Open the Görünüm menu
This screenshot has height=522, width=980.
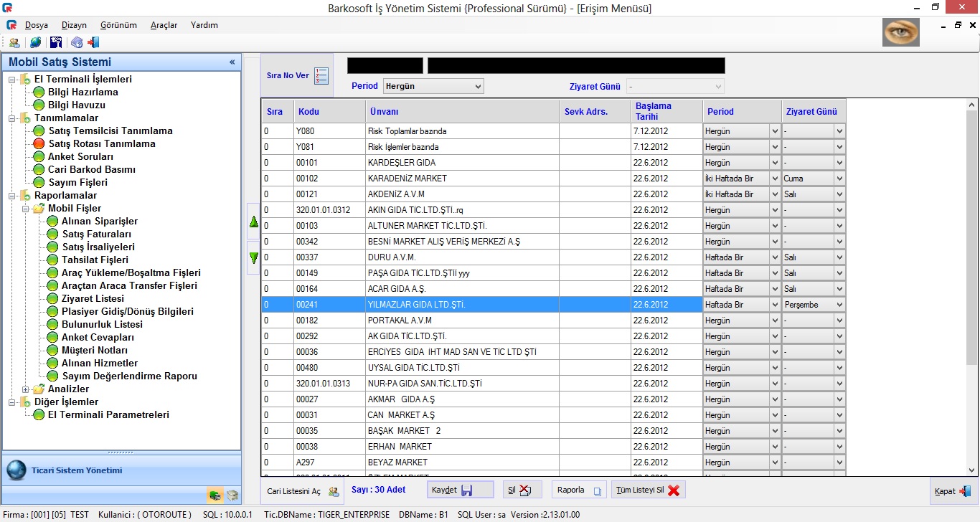tap(118, 25)
